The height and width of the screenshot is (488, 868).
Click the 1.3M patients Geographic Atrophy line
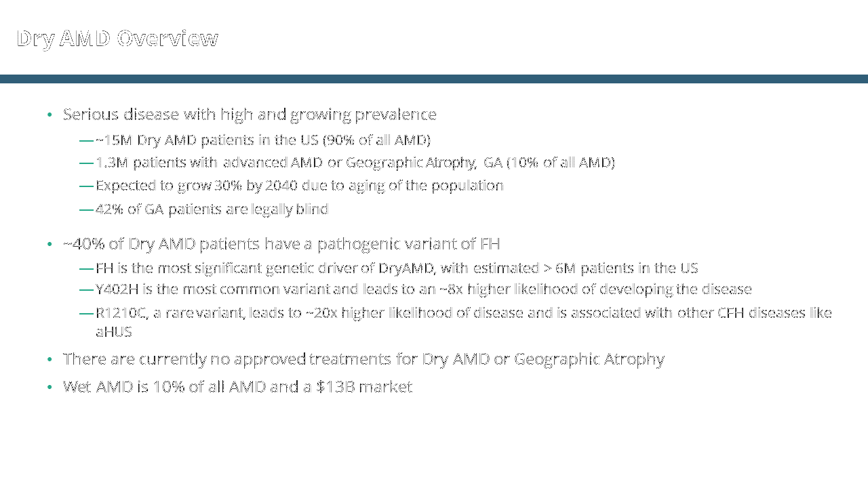(355, 163)
